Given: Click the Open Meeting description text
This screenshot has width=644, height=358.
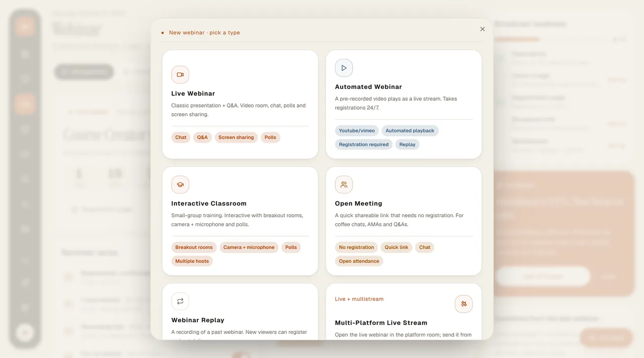Looking at the screenshot, I should [x=399, y=220].
